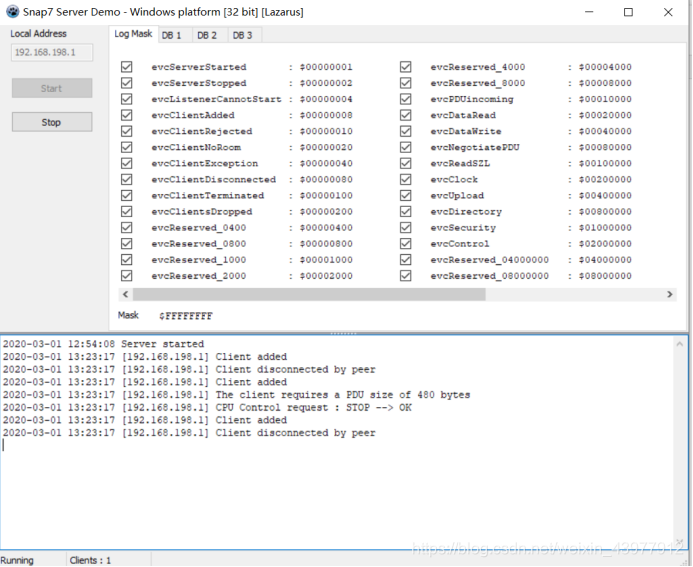693x567 pixels.
Task: Toggle evcClientRejected checkbox
Action: [126, 131]
